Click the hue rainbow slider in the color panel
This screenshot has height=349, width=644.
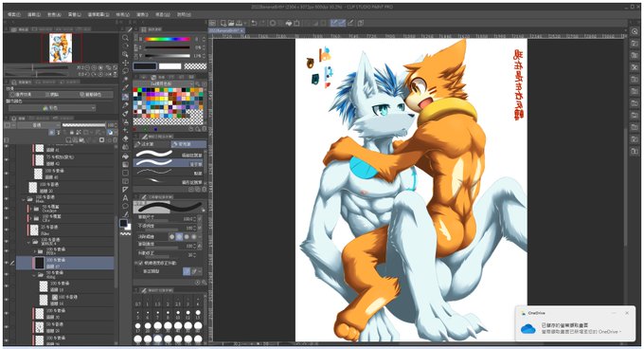pyautogui.click(x=168, y=39)
